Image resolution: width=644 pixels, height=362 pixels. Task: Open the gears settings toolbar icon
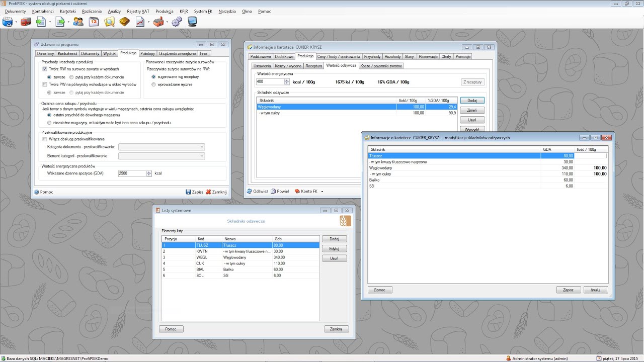(177, 22)
